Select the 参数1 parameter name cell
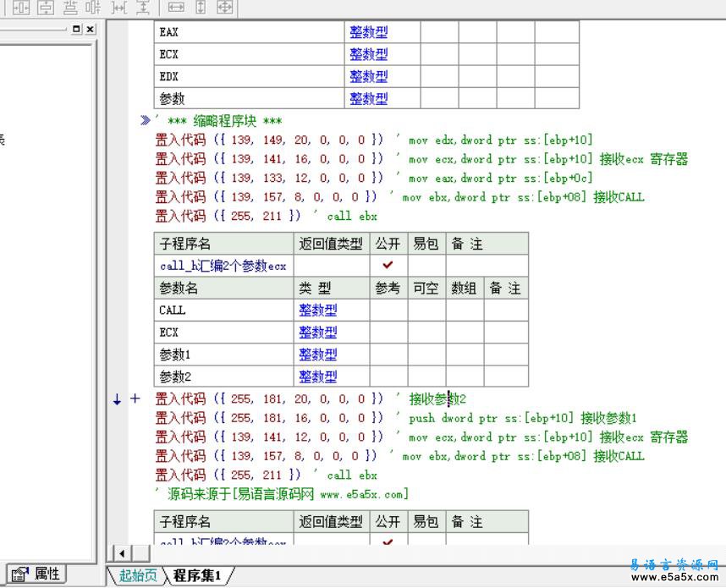Screen dimensions: 726x588 (223, 354)
